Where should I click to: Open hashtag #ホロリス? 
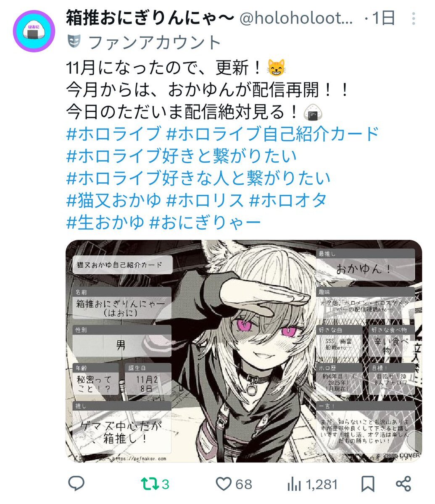[205, 200]
